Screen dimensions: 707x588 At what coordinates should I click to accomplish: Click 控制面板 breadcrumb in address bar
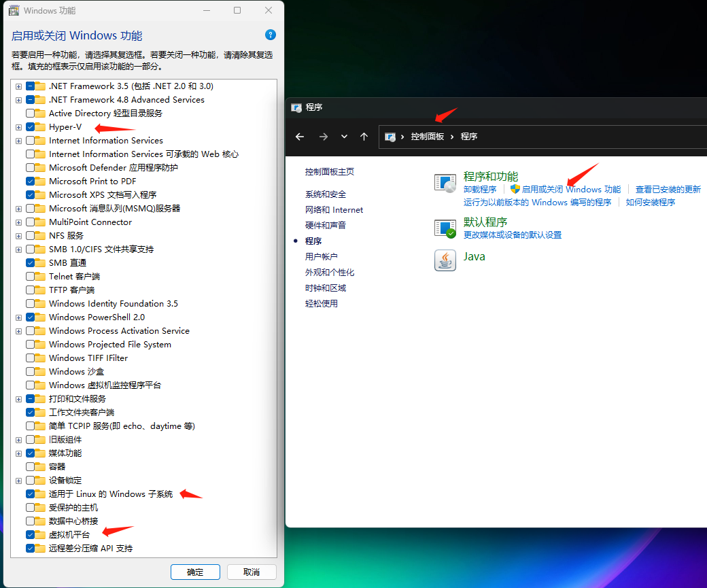click(428, 137)
